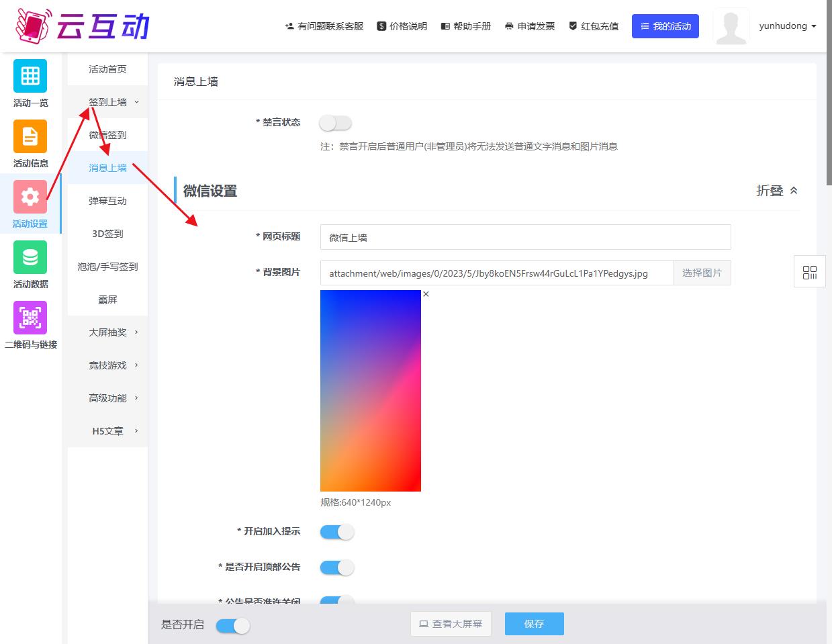This screenshot has height=644, width=832.
Task: Click the user avatar picture
Action: click(731, 26)
